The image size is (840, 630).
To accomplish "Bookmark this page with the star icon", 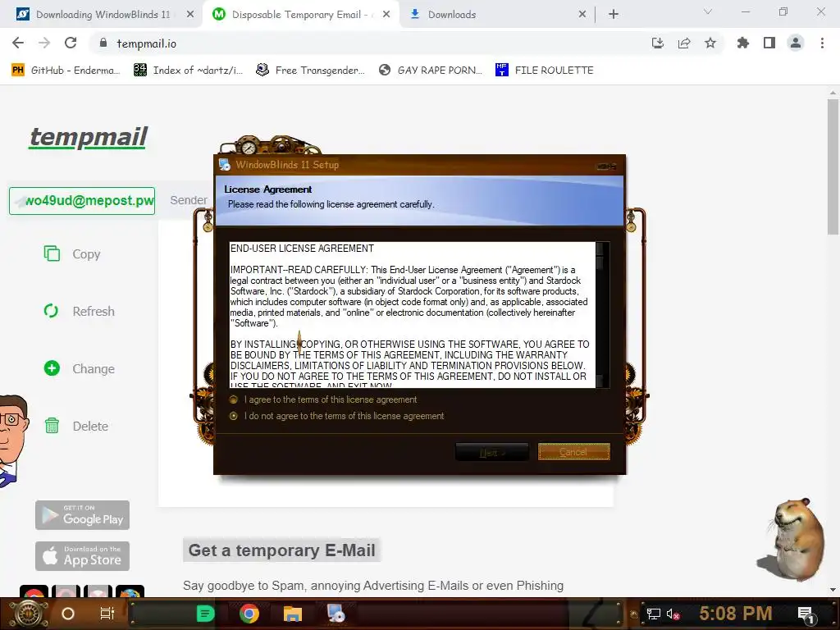I will coord(710,43).
